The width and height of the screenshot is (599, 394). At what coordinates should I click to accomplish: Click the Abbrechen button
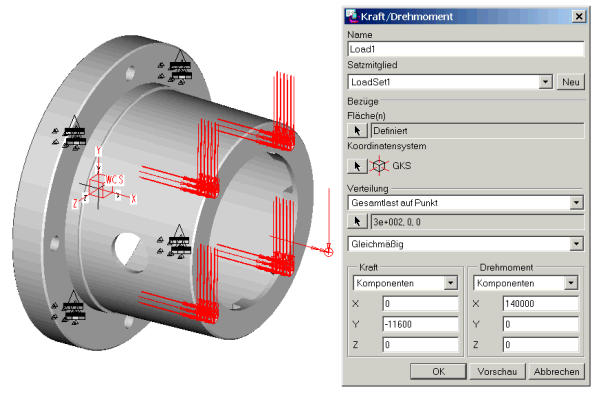point(556,371)
